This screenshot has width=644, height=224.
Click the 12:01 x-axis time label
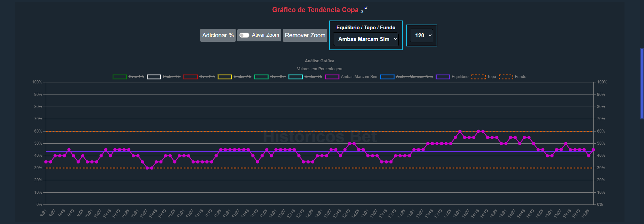click(272, 213)
